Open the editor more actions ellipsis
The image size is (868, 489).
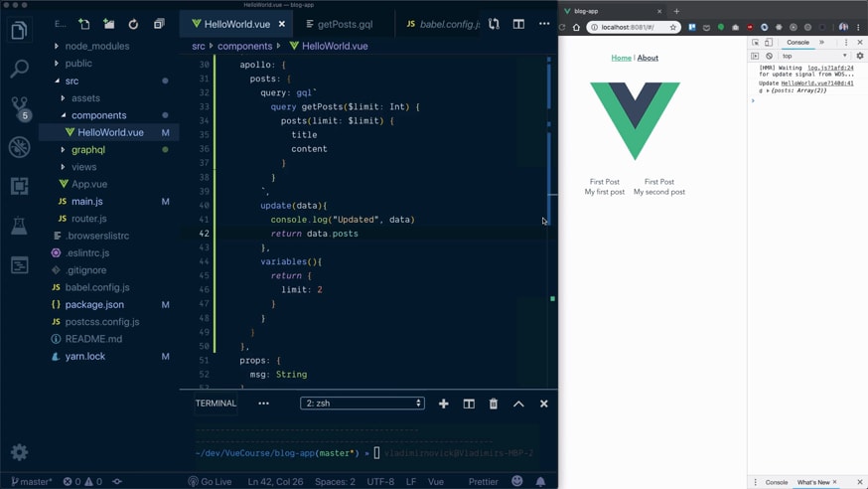(x=544, y=24)
